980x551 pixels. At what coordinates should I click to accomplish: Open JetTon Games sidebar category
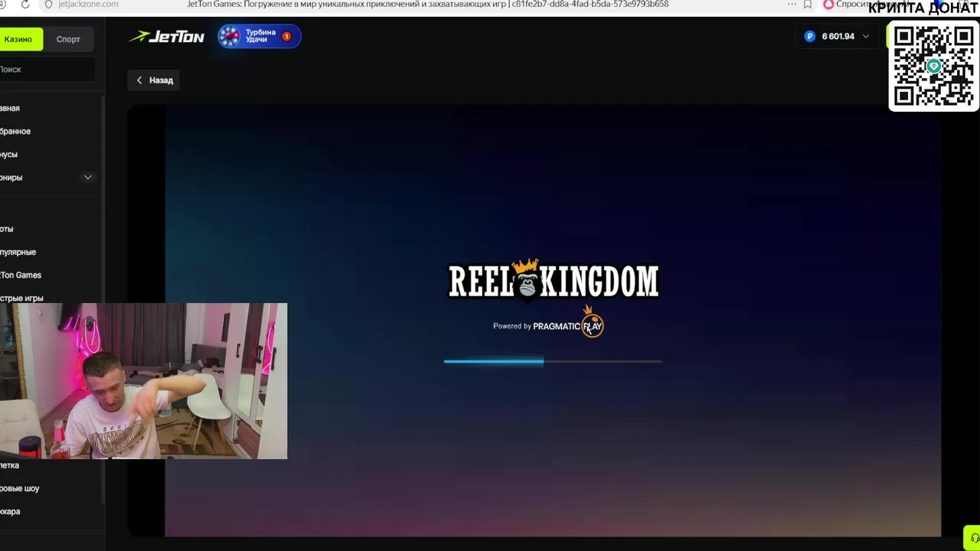[x=21, y=275]
